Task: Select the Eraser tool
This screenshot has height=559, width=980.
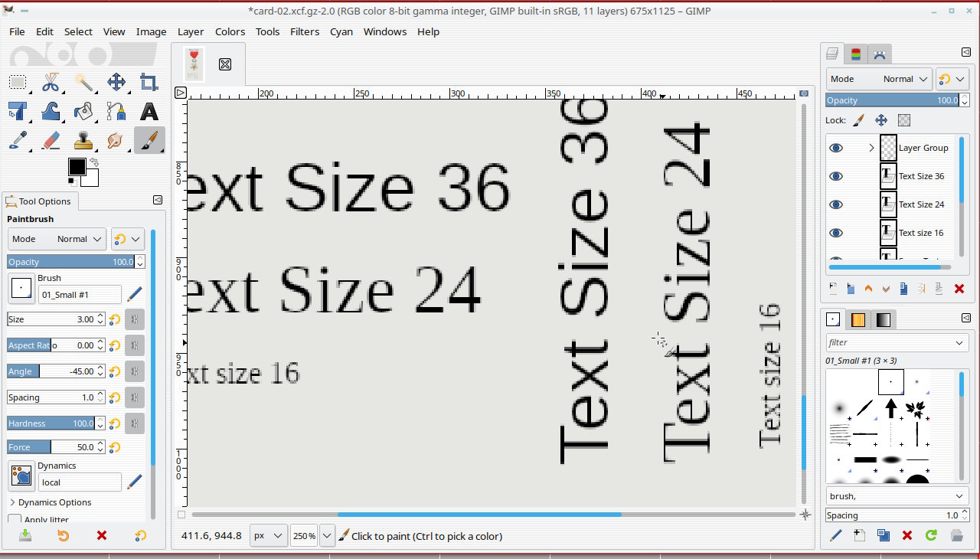Action: coord(51,141)
